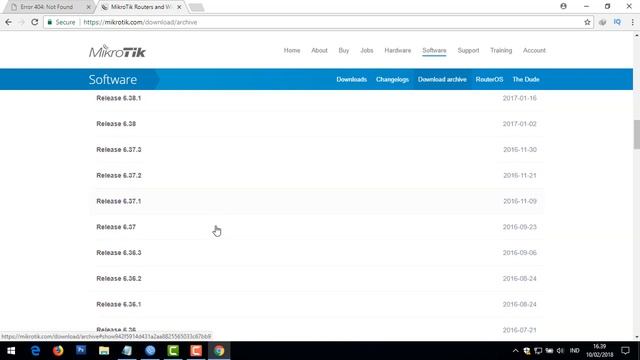Open Chrome icon in taskbar

[219, 351]
